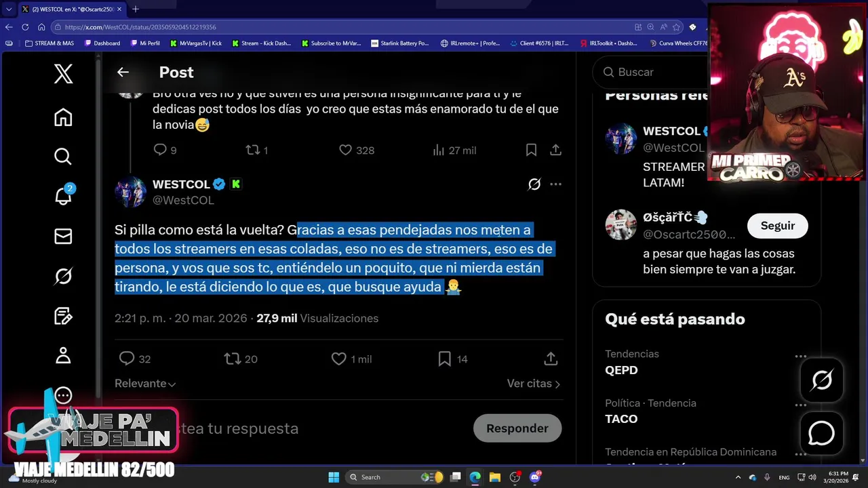This screenshot has width=868, height=488.
Task: Open more options for QEPD trend
Action: 801,356
